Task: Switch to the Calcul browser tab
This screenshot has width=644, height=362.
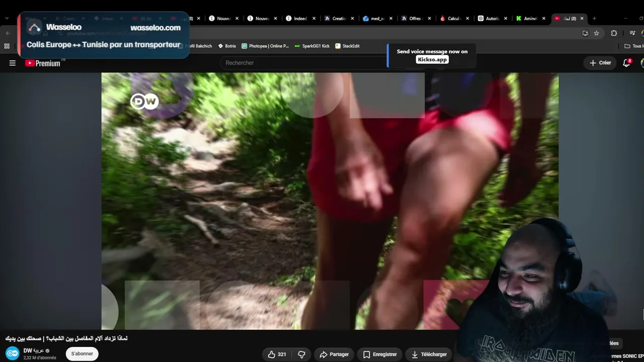Action: 454,19
